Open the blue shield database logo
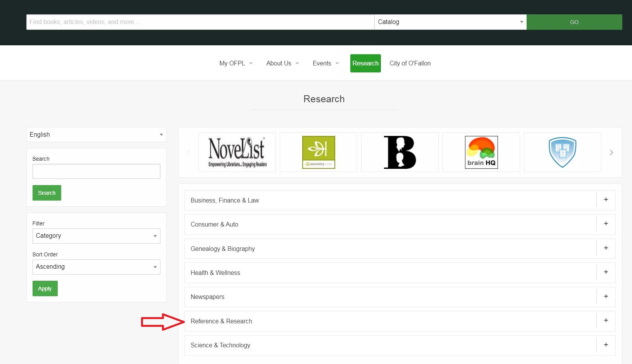Screen dimensions: 632x364 click(x=562, y=152)
